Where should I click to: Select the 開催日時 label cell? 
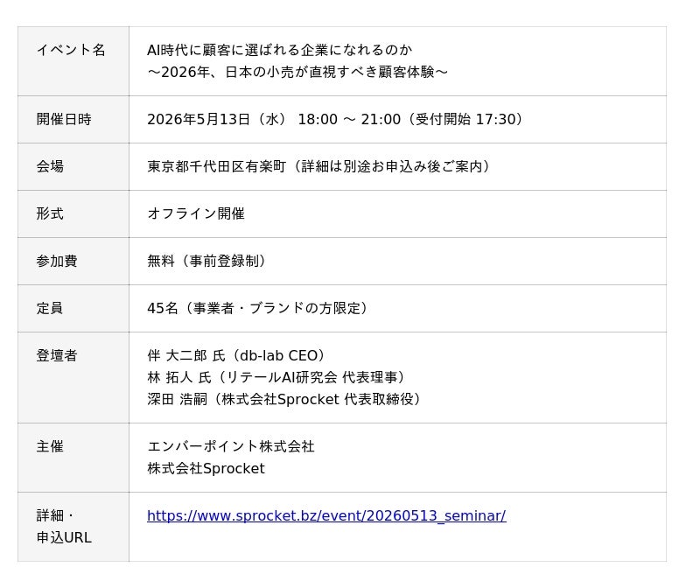point(64,119)
